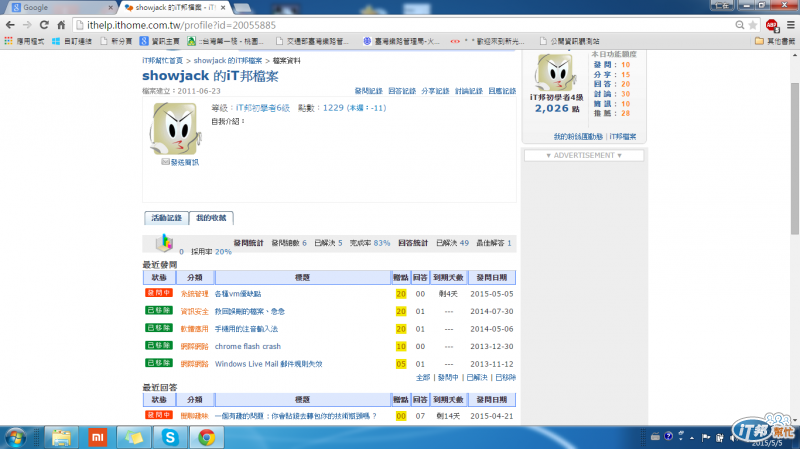Click the showjack profile avatar image
The image size is (800, 449).
[175, 128]
